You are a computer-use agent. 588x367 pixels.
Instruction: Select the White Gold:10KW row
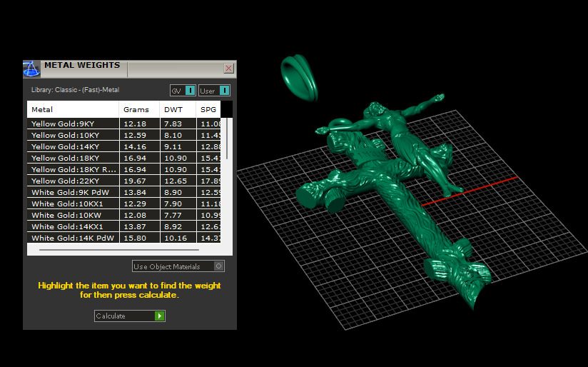(x=123, y=215)
